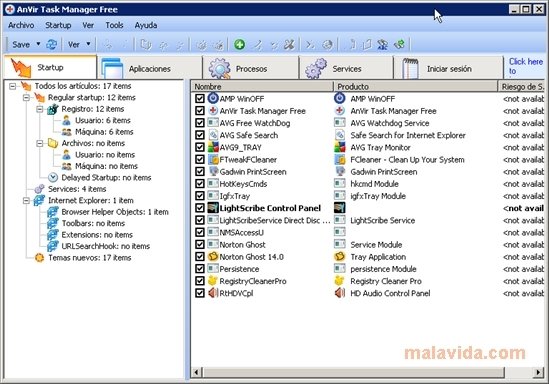The image size is (549, 384).
Task: Click the URLSearchHook icon in tree
Action: [x=53, y=246]
